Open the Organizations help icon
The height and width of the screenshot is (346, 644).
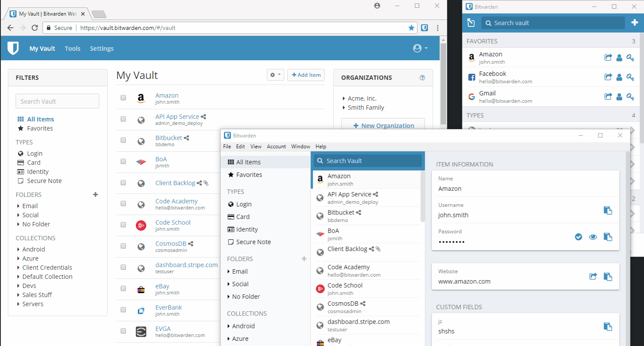coord(422,78)
